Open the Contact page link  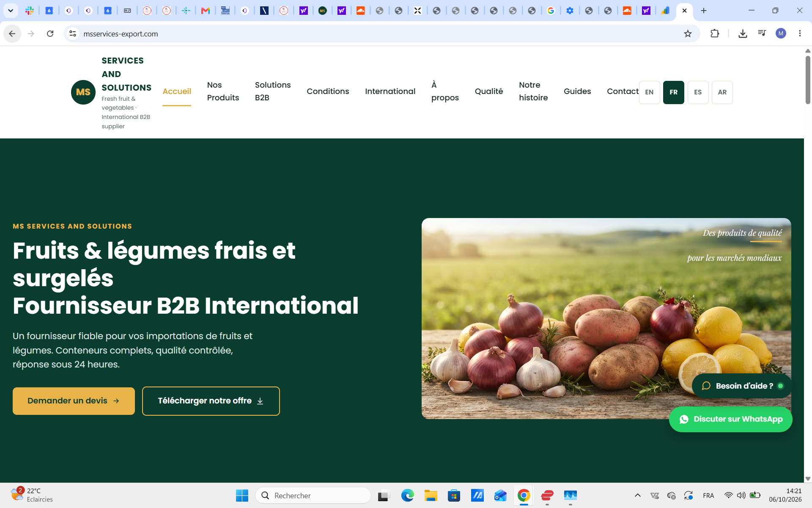623,91
